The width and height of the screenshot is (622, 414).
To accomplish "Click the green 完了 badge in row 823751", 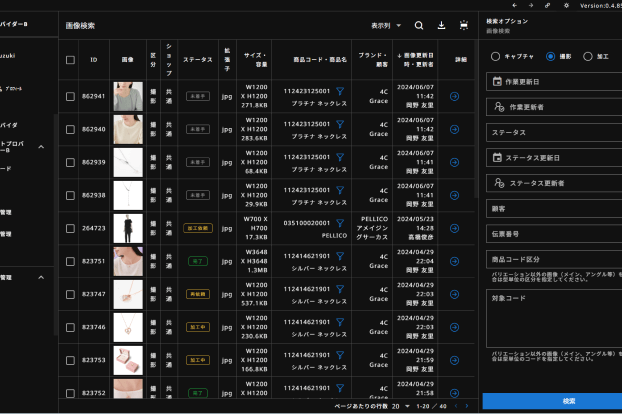I will [198, 261].
